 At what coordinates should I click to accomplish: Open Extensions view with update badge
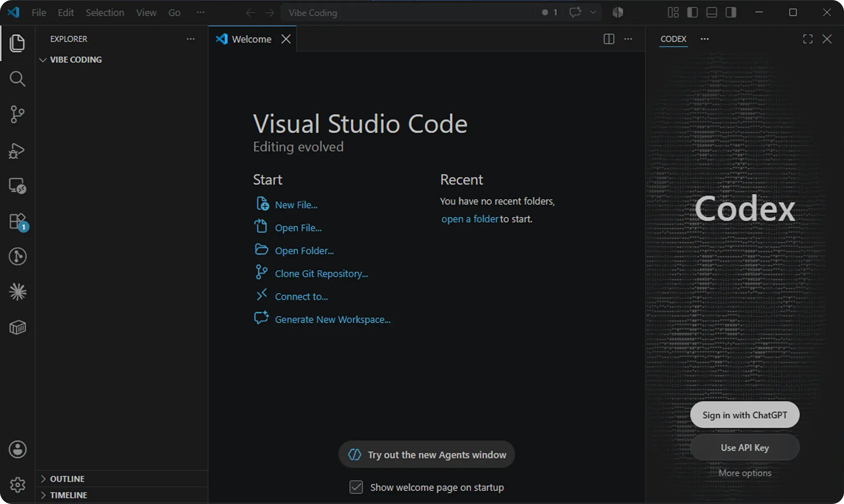pos(18,222)
